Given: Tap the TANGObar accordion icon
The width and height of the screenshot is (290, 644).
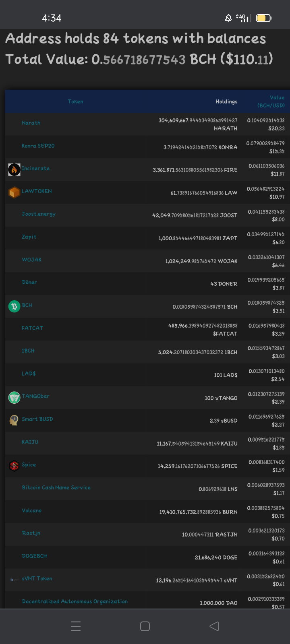Looking at the screenshot, I should [14, 398].
